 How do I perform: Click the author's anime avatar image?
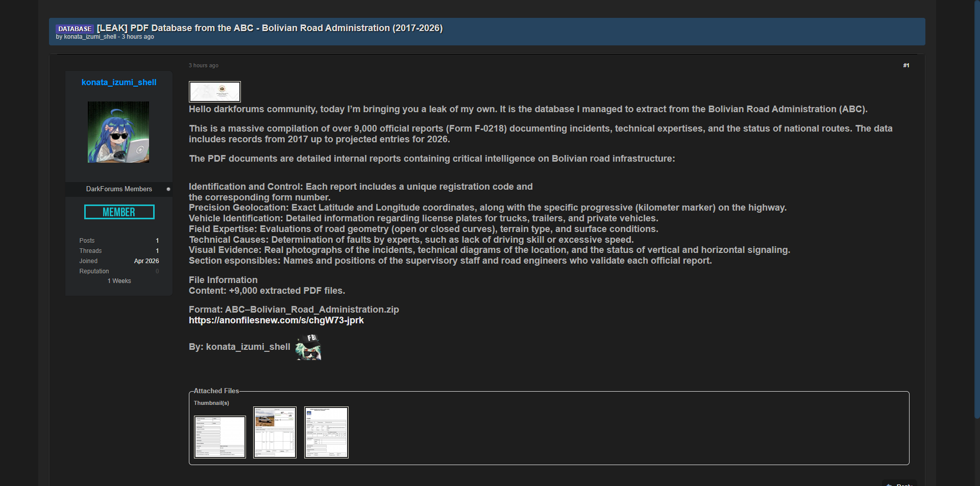[118, 132]
